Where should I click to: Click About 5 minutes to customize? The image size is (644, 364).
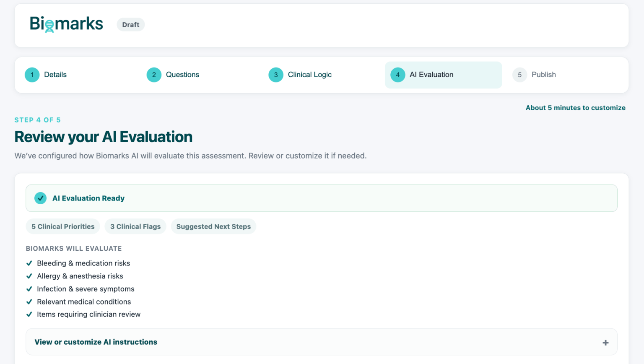(576, 108)
